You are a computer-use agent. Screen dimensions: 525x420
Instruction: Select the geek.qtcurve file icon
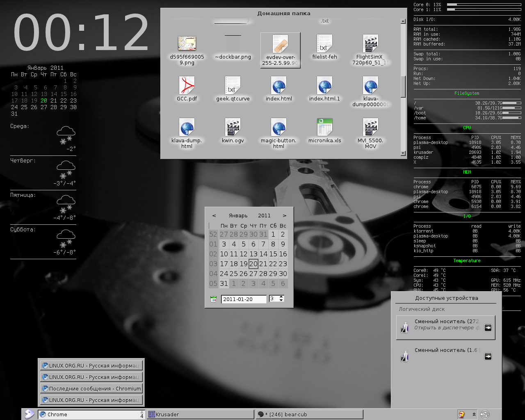[x=233, y=85]
